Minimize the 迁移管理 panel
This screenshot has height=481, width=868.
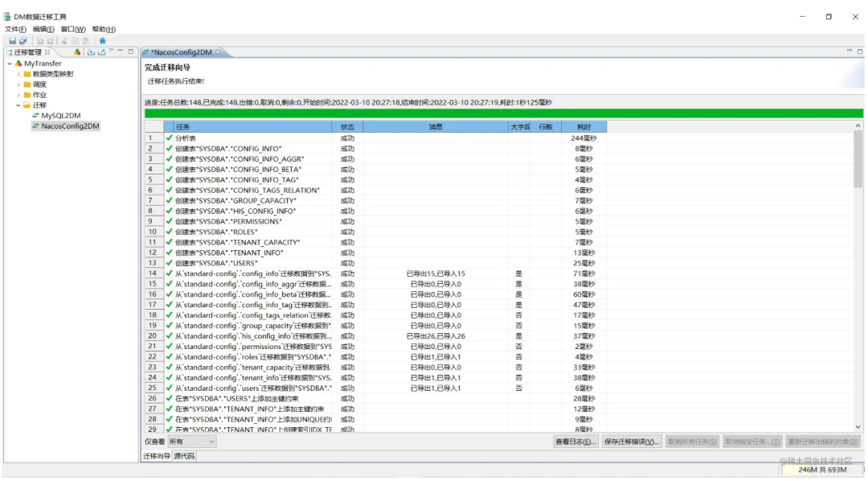pos(120,51)
